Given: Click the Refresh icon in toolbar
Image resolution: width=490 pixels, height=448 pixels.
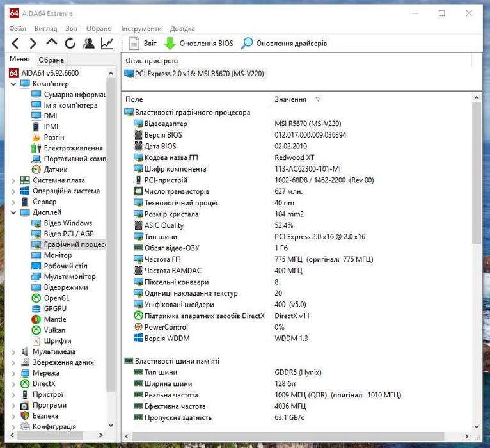Looking at the screenshot, I should [70, 44].
